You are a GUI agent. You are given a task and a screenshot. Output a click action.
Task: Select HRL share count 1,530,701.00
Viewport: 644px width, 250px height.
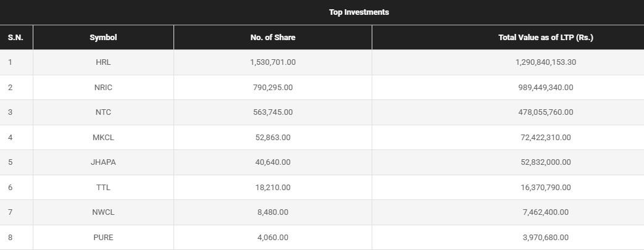pos(272,62)
